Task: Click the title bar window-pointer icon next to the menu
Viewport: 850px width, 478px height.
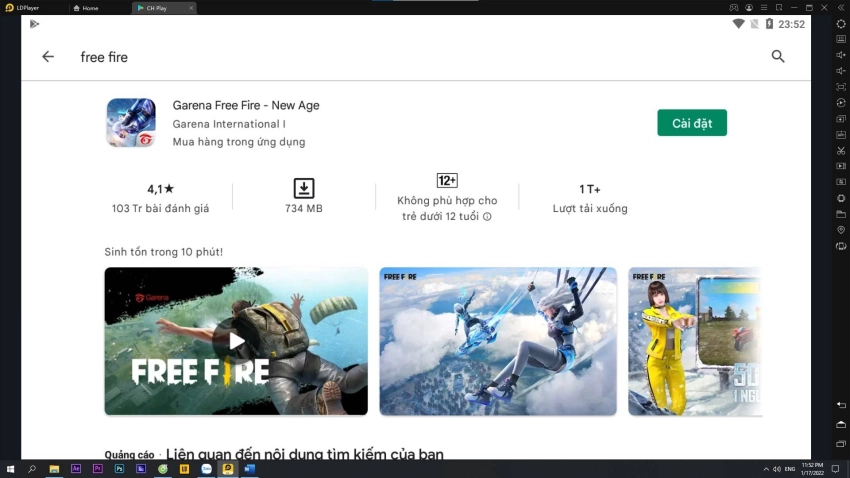Action: point(779,8)
